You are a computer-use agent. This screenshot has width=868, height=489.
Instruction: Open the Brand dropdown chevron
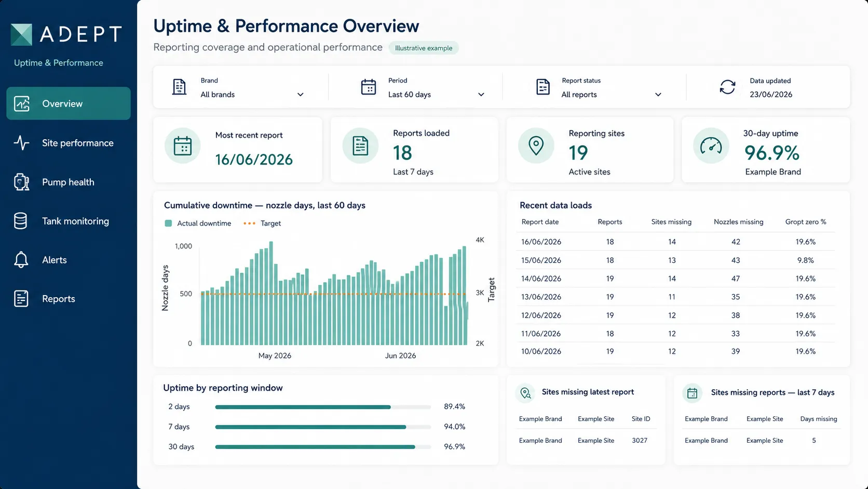(x=301, y=95)
